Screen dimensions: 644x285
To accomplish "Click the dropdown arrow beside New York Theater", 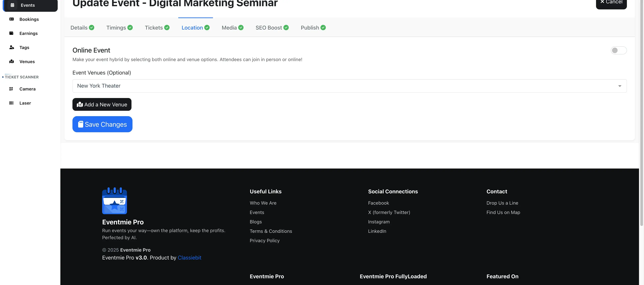I will [620, 86].
